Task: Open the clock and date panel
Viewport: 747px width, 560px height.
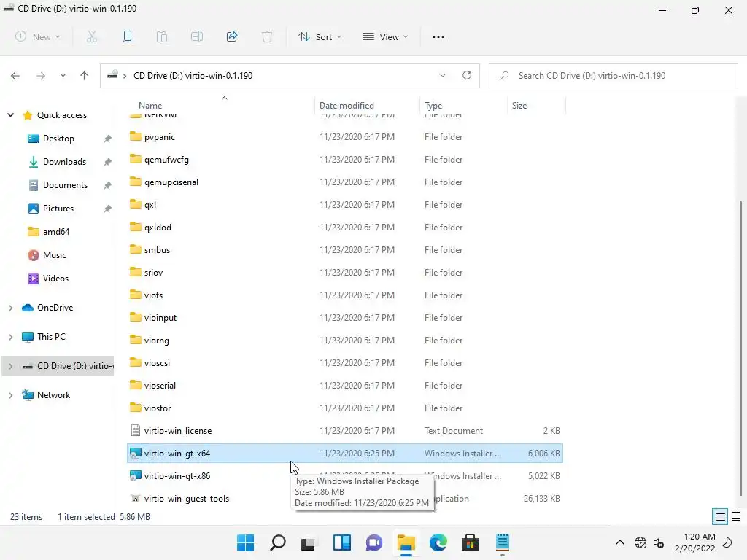Action: click(694, 542)
